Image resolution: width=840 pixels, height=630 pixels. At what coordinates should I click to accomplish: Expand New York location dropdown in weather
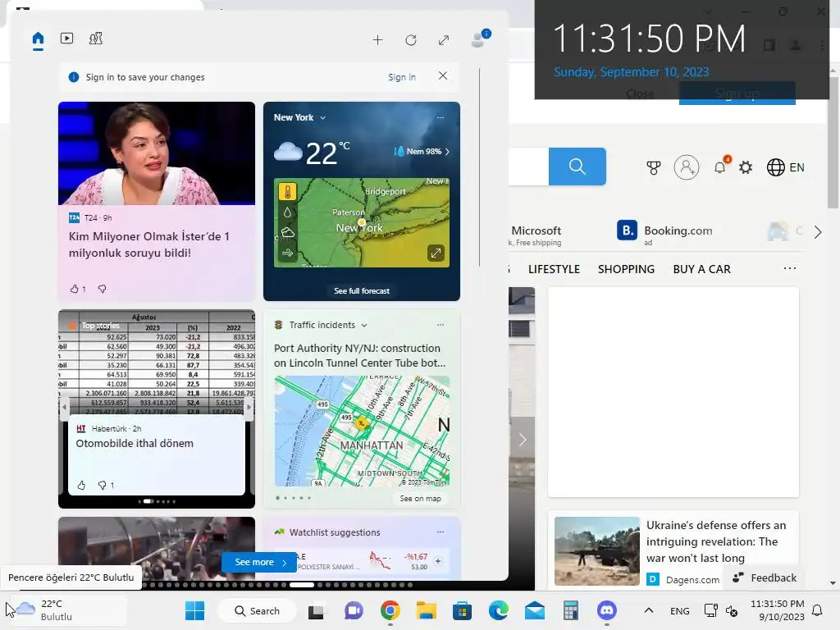tap(322, 118)
